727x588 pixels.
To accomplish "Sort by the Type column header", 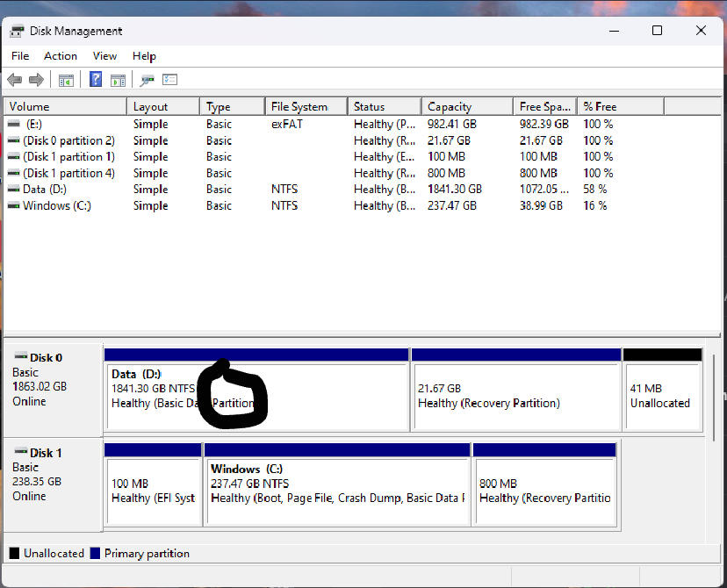I will coord(233,106).
